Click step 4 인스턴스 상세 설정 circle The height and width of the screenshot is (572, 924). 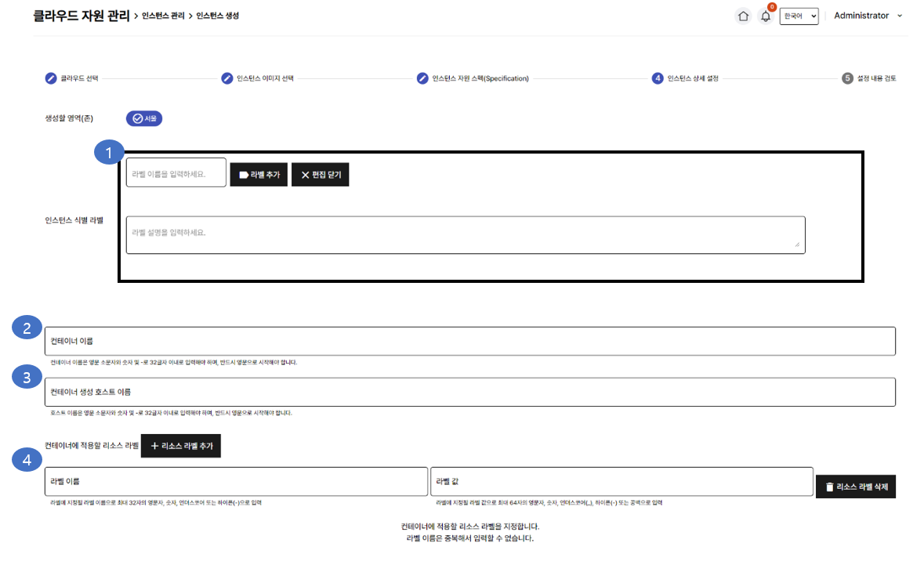658,78
